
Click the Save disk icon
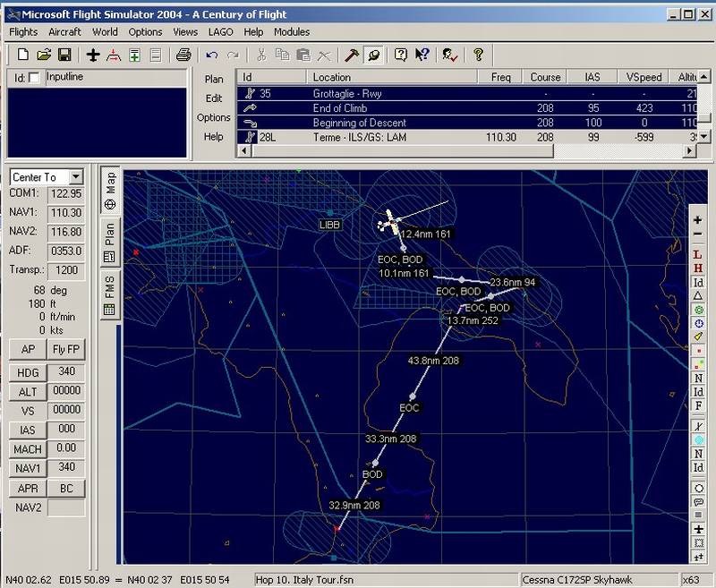(x=64, y=55)
